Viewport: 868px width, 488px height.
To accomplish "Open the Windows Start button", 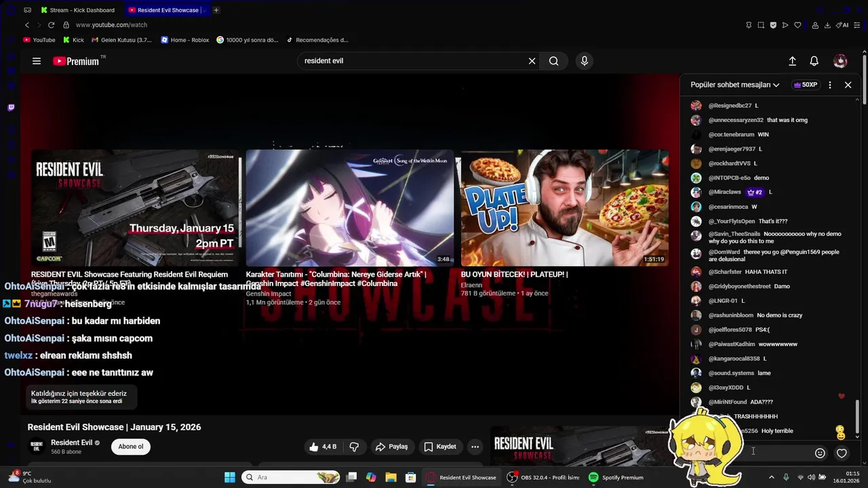I will [230, 477].
